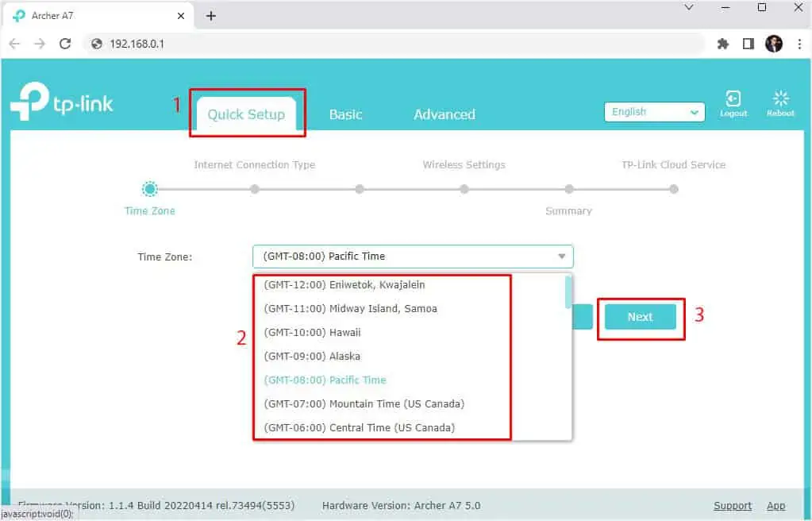Click the Logout icon to sign out

click(733, 102)
